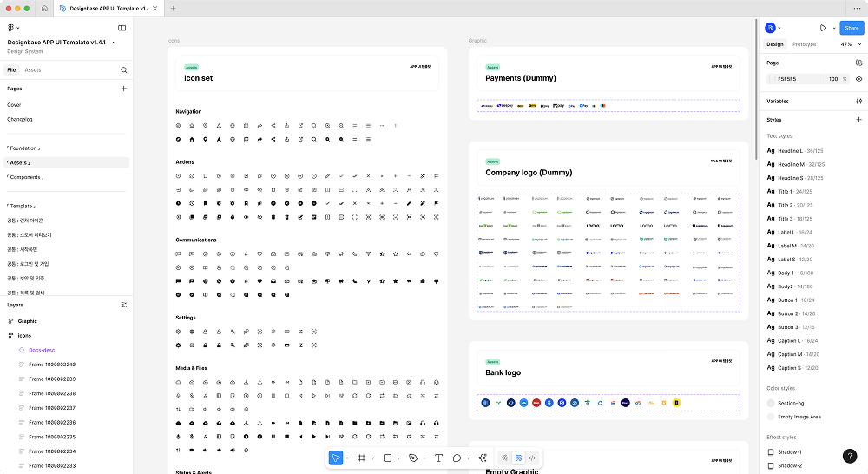Viewport: 868px width, 474px height.
Task: Open the AI Actions tool
Action: pyautogui.click(x=483, y=458)
